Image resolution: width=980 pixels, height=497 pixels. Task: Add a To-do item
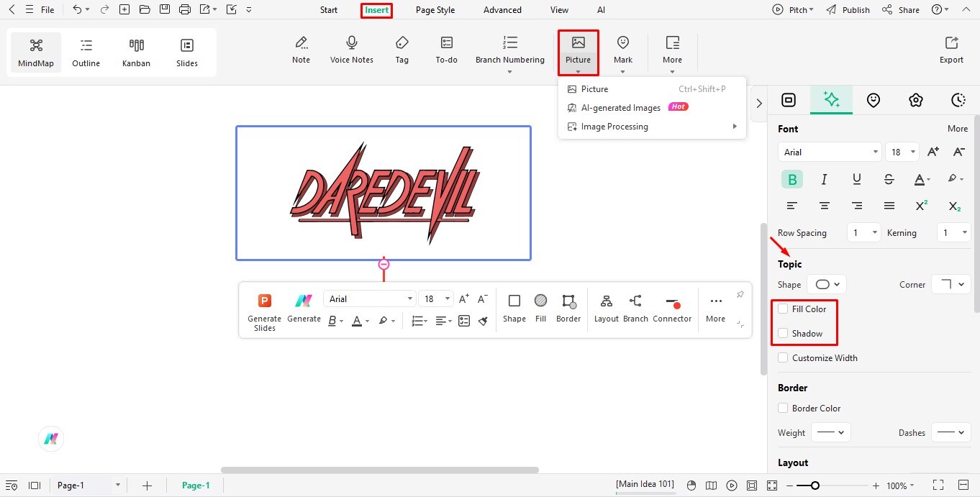(x=446, y=50)
